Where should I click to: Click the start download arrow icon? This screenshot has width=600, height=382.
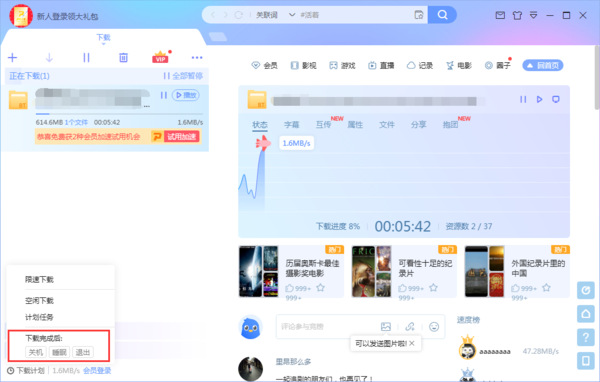pyautogui.click(x=49, y=57)
